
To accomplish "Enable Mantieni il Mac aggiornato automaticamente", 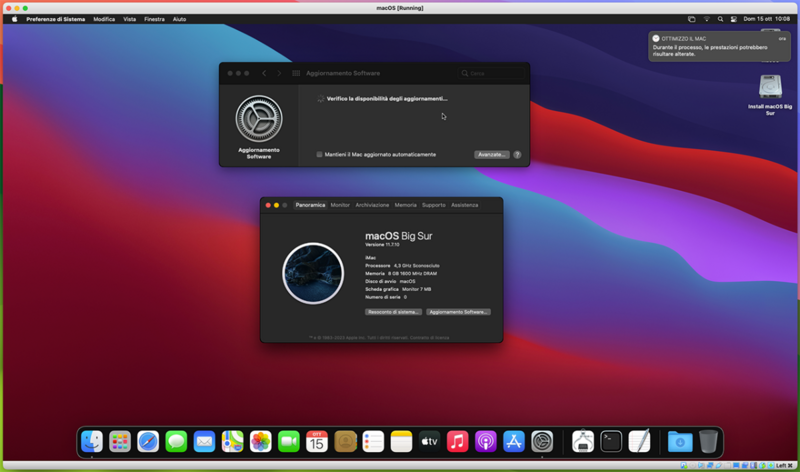I will pyautogui.click(x=319, y=154).
